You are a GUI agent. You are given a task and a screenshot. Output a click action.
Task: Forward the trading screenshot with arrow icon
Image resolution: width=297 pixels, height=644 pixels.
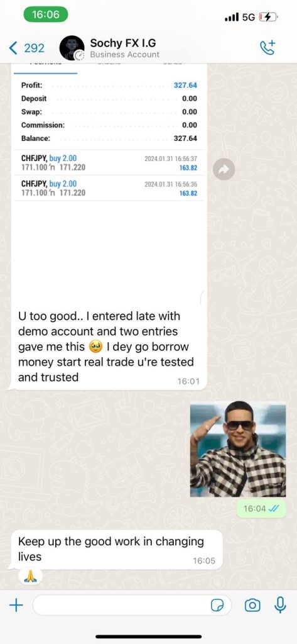click(224, 169)
